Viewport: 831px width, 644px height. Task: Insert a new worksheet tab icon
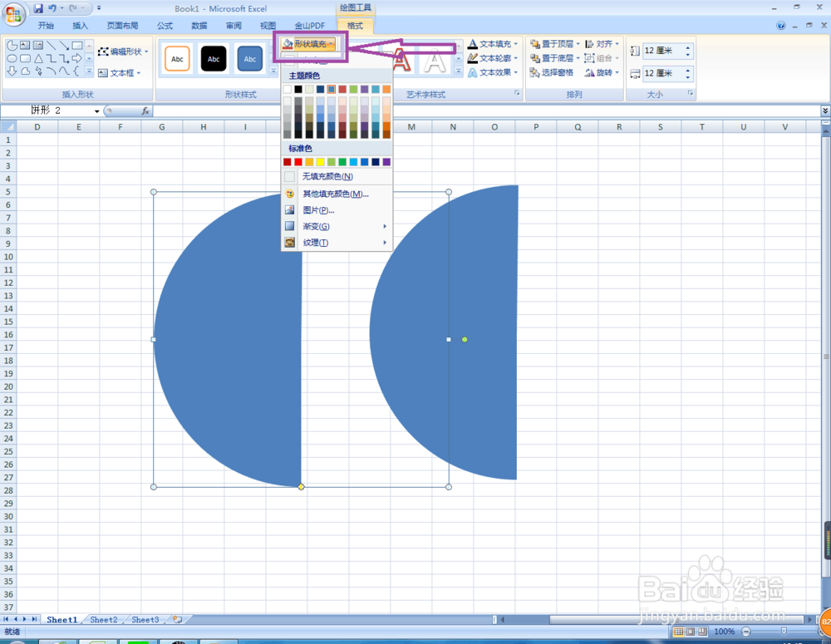(177, 619)
